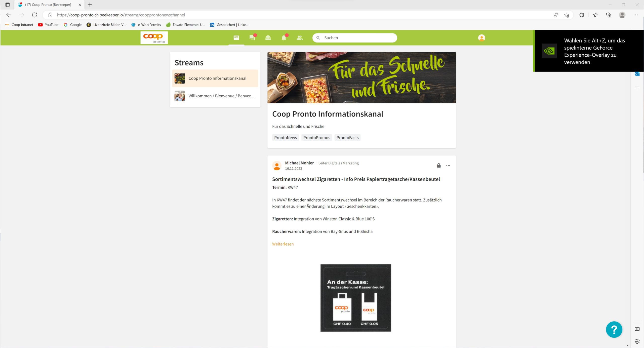Click the plus icon in Edge sidebar

point(637,87)
